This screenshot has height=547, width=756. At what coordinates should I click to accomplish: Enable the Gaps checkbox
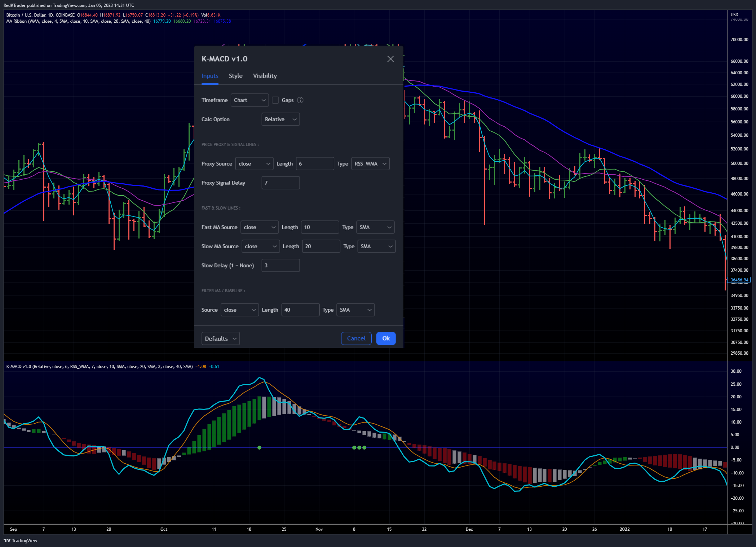(275, 100)
